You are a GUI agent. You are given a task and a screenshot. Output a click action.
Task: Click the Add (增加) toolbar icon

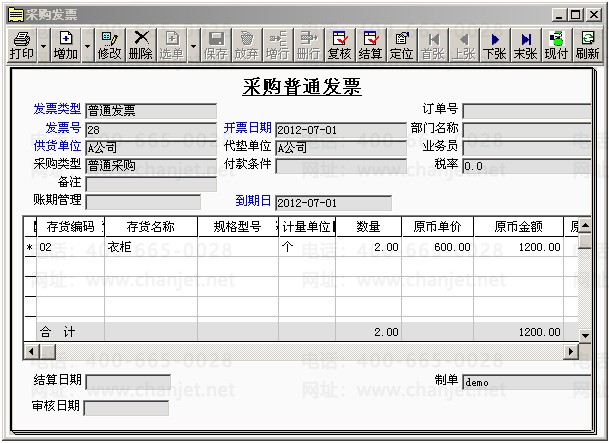pyautogui.click(x=66, y=44)
